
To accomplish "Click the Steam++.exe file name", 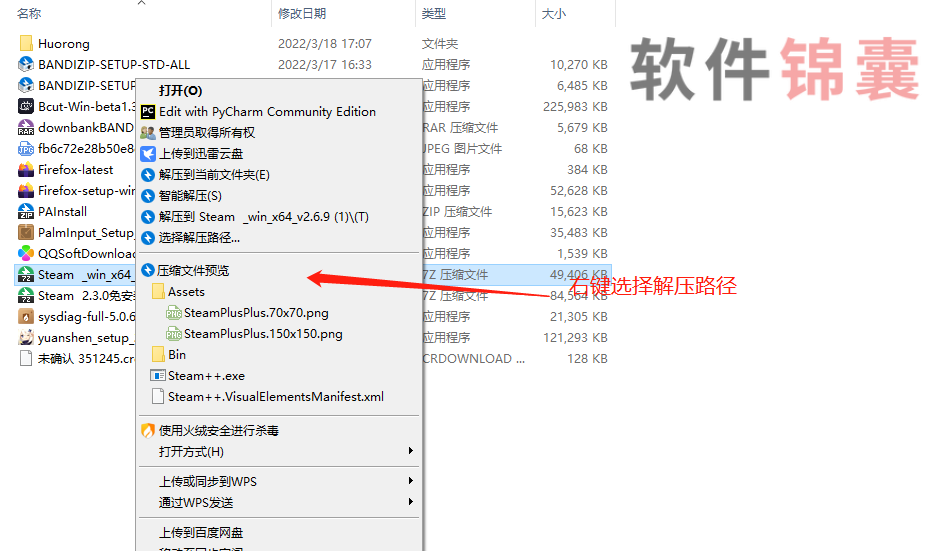I will [x=206, y=376].
